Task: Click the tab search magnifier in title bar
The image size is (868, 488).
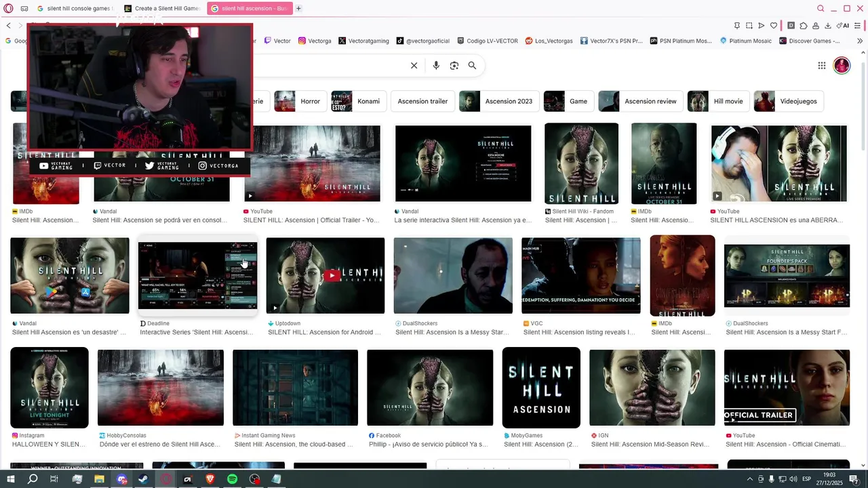Action: [821, 9]
